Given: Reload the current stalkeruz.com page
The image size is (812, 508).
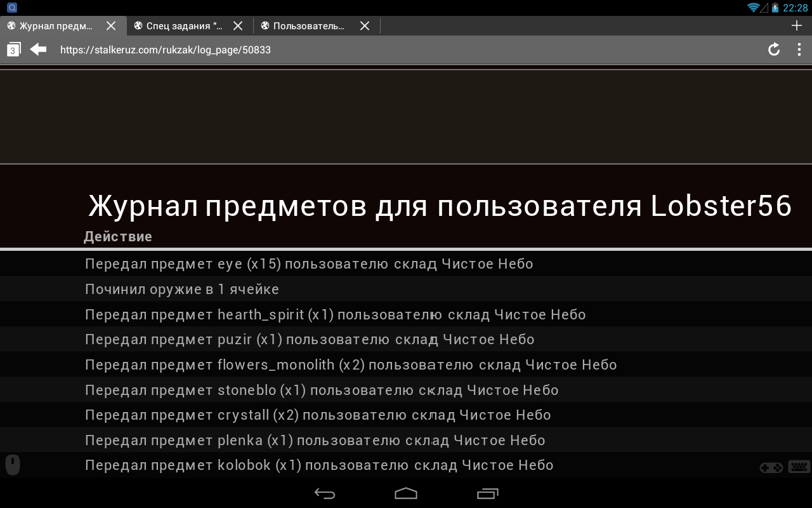Looking at the screenshot, I should 773,49.
